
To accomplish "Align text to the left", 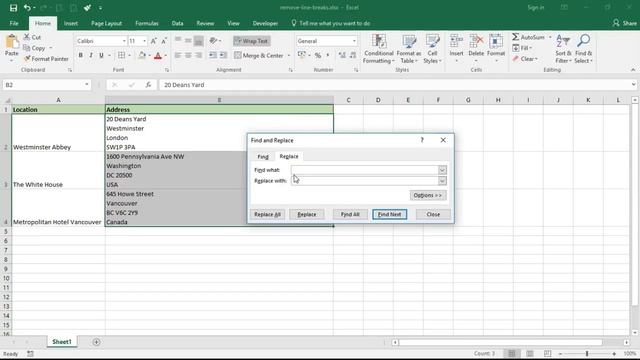I will point(178,55).
